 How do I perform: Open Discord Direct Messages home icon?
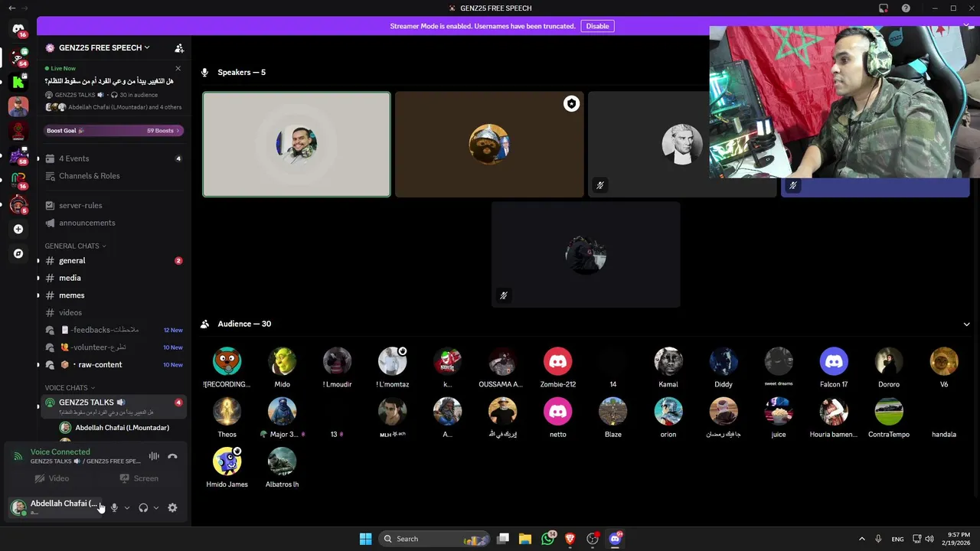coord(18,30)
